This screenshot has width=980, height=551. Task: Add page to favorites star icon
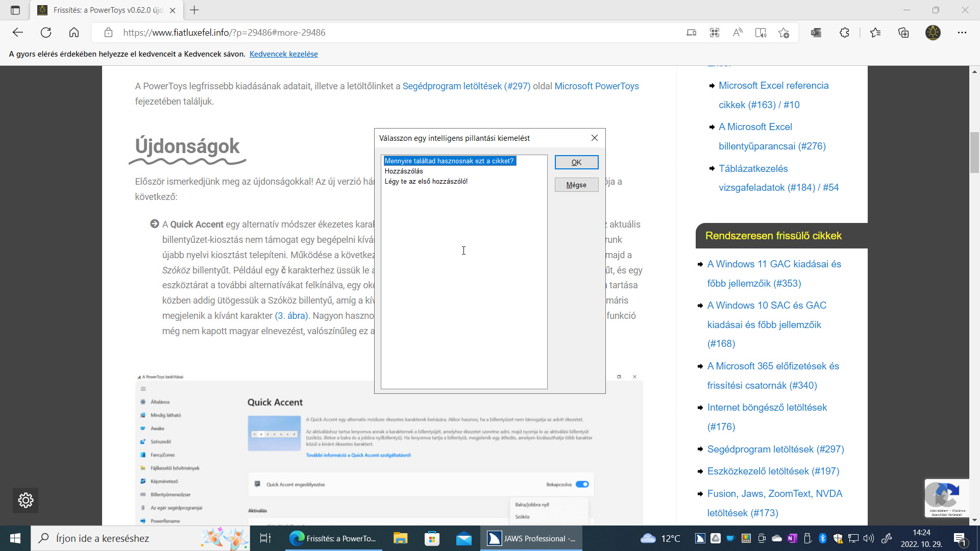[x=784, y=33]
